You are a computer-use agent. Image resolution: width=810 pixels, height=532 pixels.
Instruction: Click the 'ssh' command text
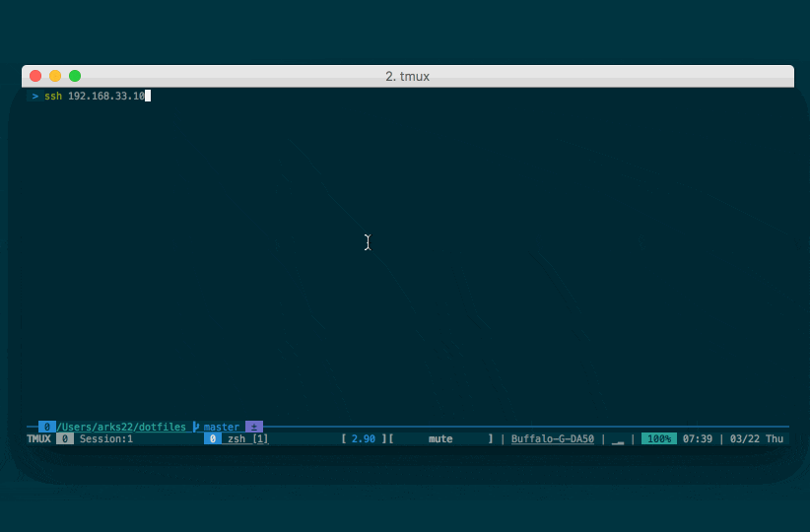tap(53, 97)
